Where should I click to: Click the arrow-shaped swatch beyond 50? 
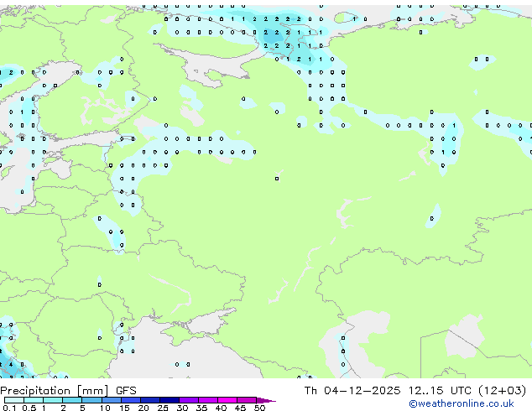click(x=266, y=400)
